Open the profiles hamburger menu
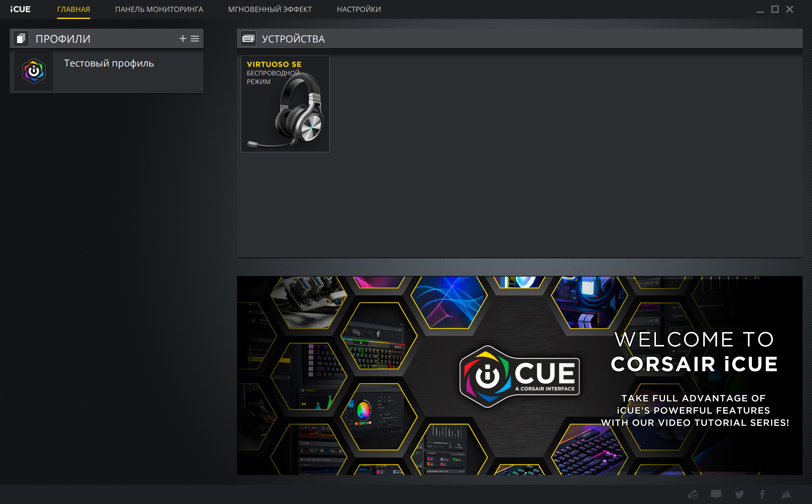 [195, 39]
